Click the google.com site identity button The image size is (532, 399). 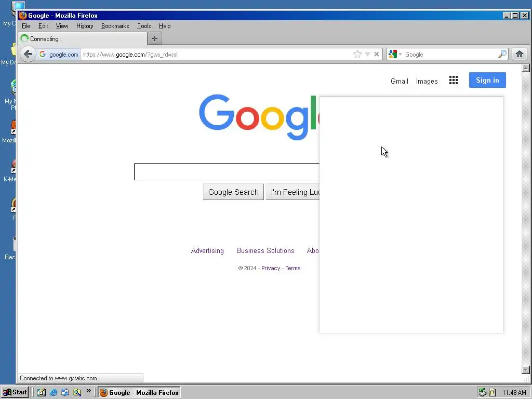click(x=59, y=54)
